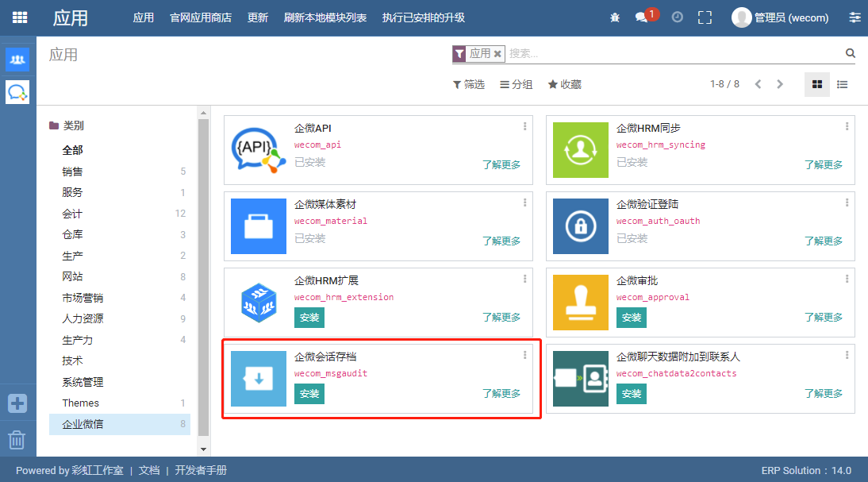Open the 更新 menu item
Viewport: 868px width, 482px height.
pos(257,17)
